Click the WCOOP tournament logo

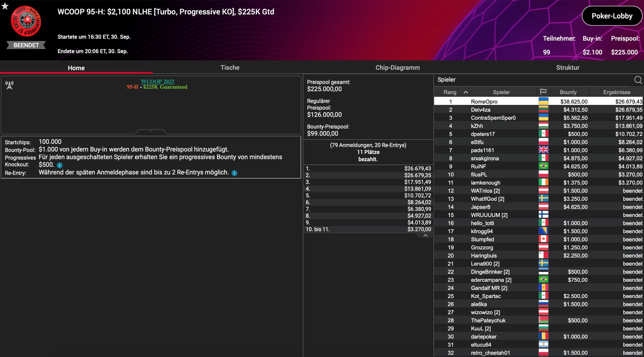[x=26, y=21]
